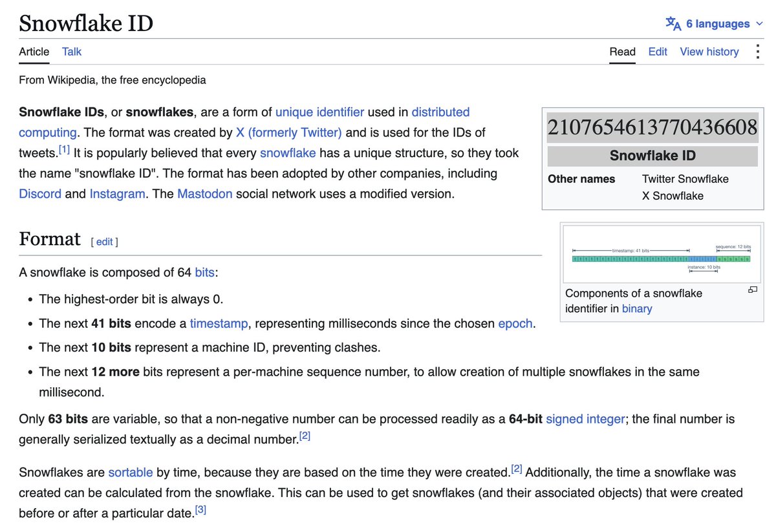Viewport: 776px width, 532px height.
Task: Follow the Mastodon link
Action: 205,194
